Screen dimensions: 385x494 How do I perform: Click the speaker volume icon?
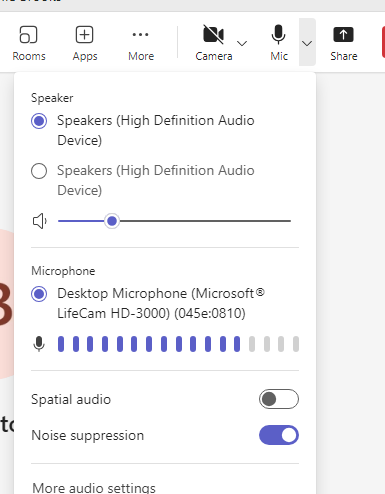coord(40,221)
